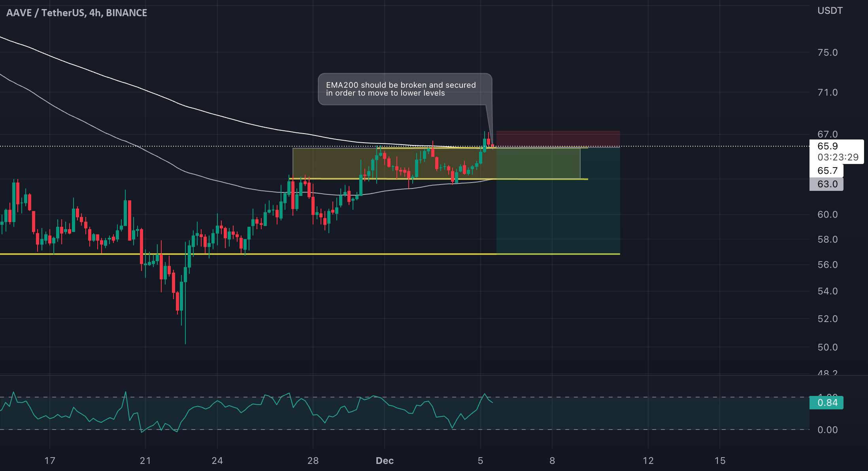Click the date label 24 on time axis

(x=217, y=461)
